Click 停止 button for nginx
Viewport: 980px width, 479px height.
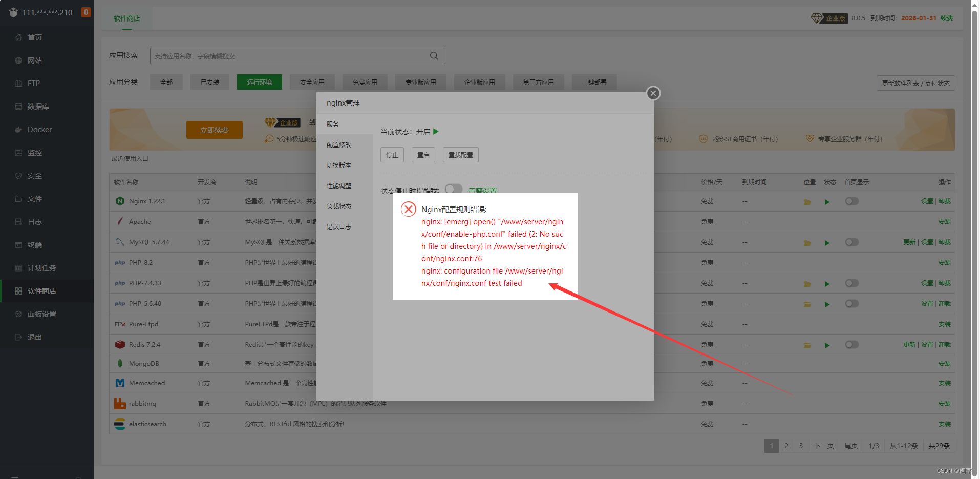392,155
